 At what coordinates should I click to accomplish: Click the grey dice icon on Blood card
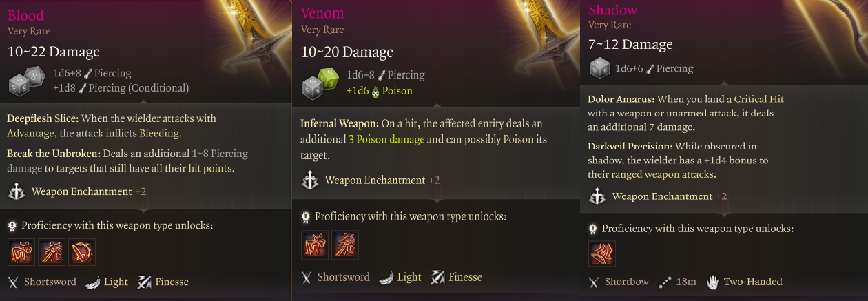[27, 81]
